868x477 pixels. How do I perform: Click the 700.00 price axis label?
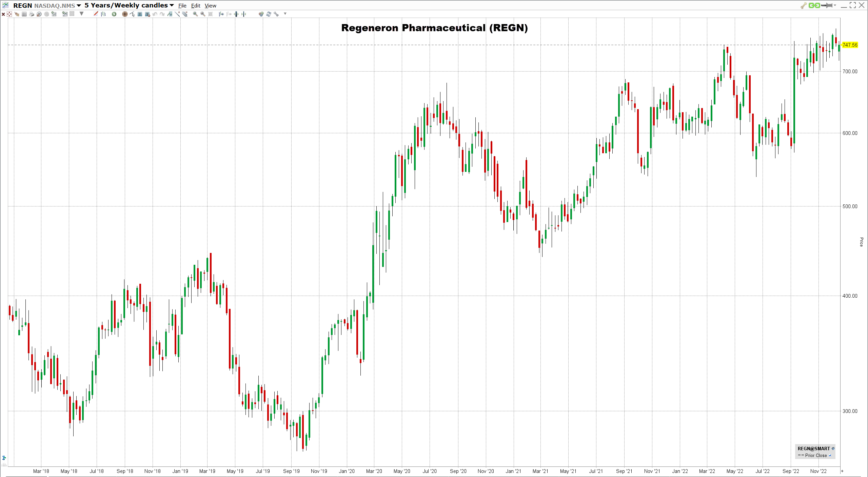pyautogui.click(x=850, y=71)
